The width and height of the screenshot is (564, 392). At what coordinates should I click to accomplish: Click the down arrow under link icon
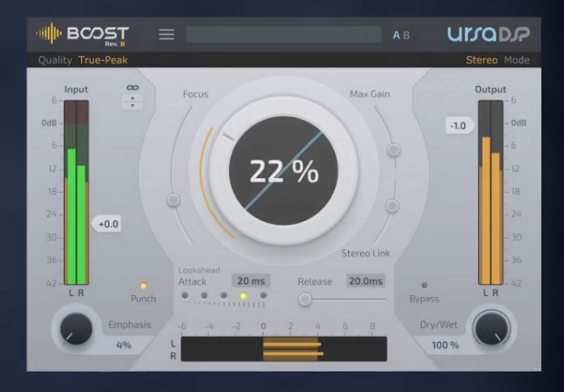coord(132,106)
